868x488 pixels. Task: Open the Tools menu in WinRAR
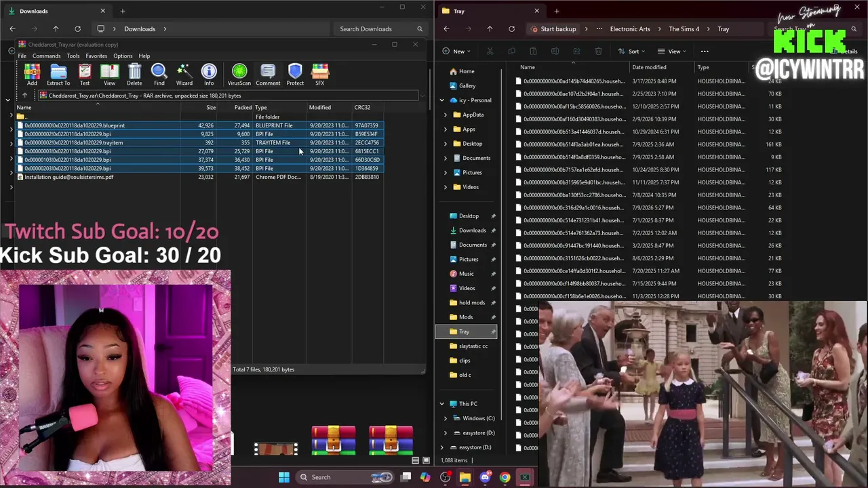73,56
